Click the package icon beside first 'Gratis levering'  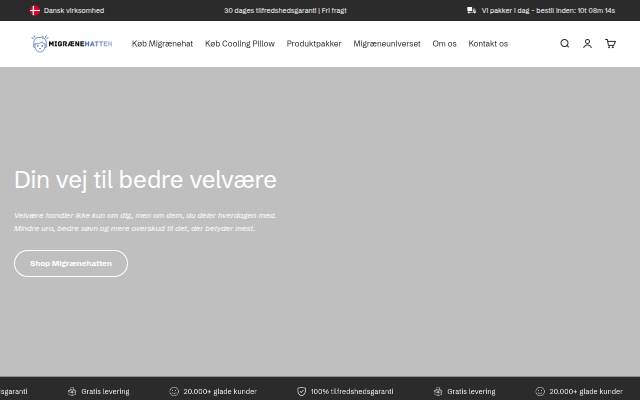pos(72,391)
